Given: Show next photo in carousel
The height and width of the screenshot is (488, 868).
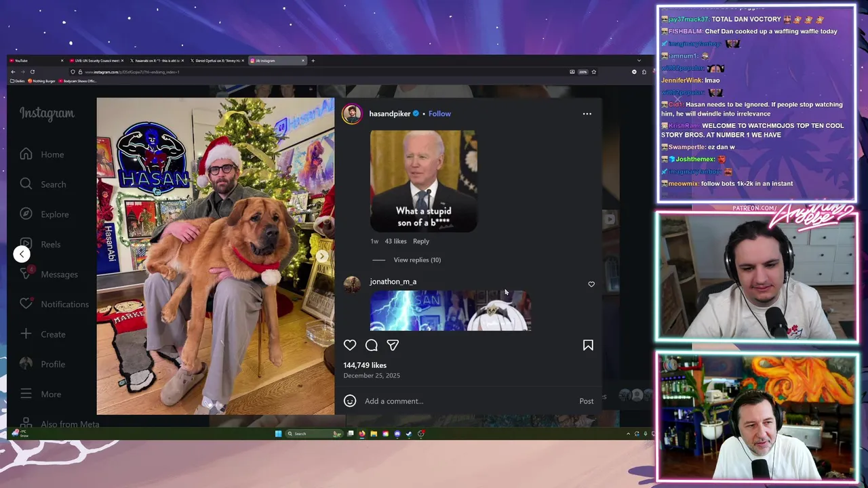Looking at the screenshot, I should [322, 256].
